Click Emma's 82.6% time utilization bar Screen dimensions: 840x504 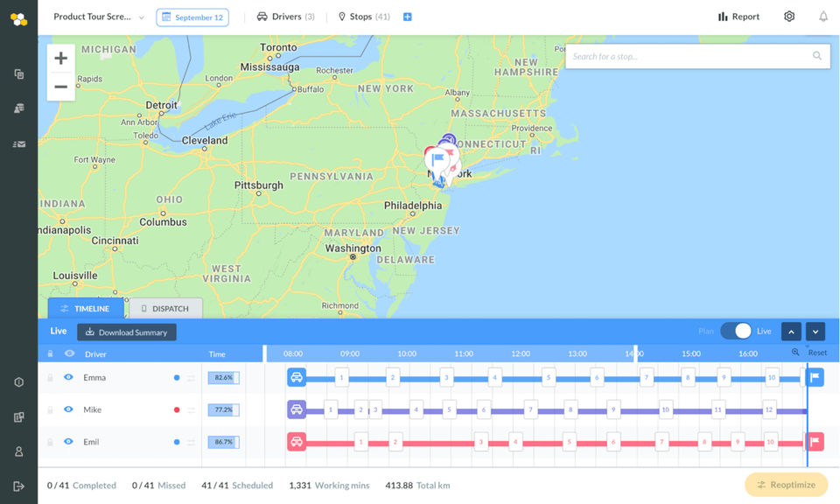(223, 378)
